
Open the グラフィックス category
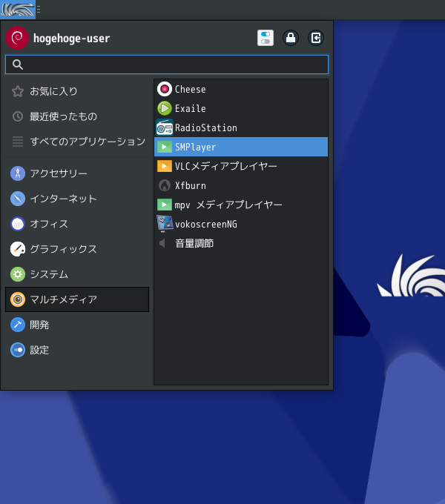point(77,249)
